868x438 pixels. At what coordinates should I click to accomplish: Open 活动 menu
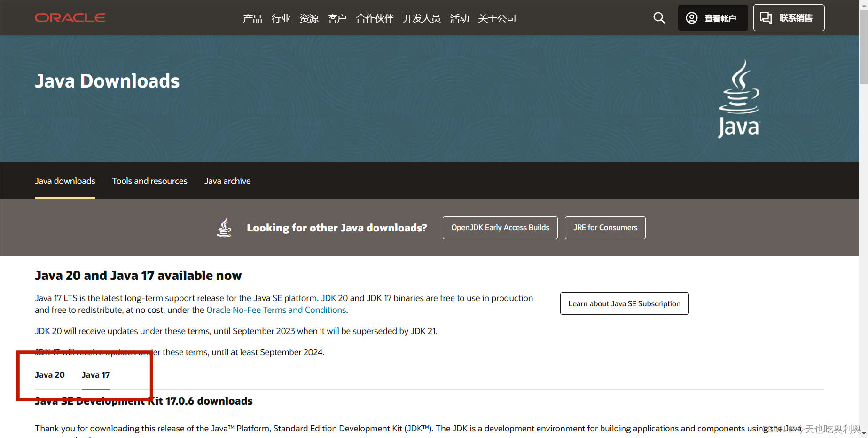[x=459, y=18]
